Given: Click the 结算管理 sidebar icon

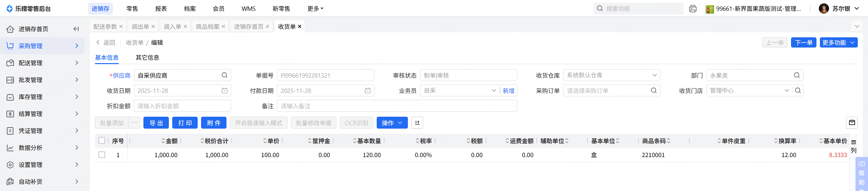Looking at the screenshot, I should click(10, 114).
